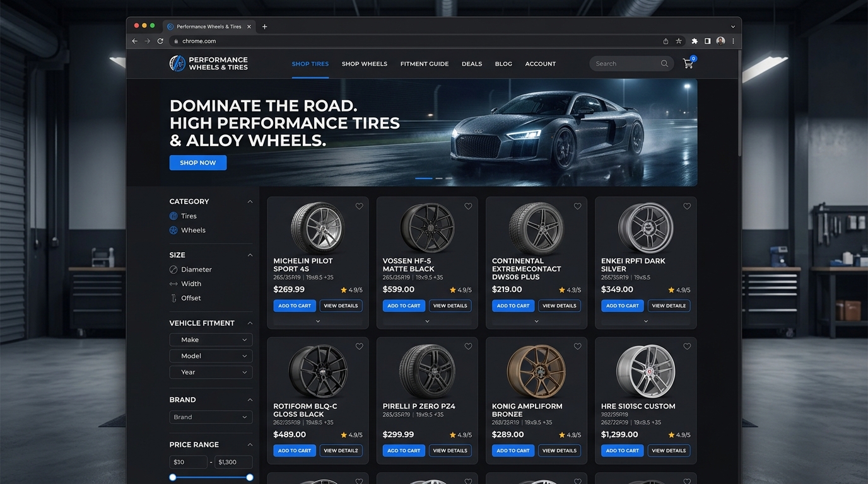Image resolution: width=868 pixels, height=484 pixels.
Task: Collapse the Category filter section
Action: pos(250,202)
